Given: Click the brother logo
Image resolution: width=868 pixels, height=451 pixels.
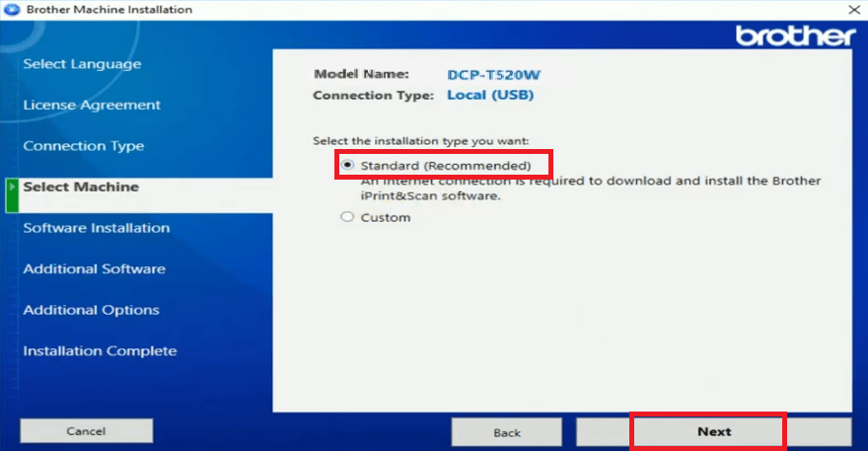Looking at the screenshot, I should [x=795, y=36].
